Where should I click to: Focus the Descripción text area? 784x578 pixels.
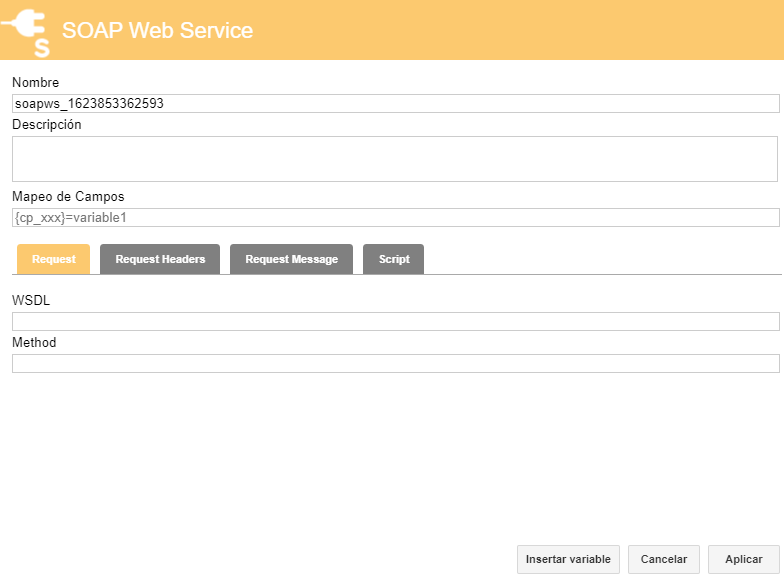[395, 159]
